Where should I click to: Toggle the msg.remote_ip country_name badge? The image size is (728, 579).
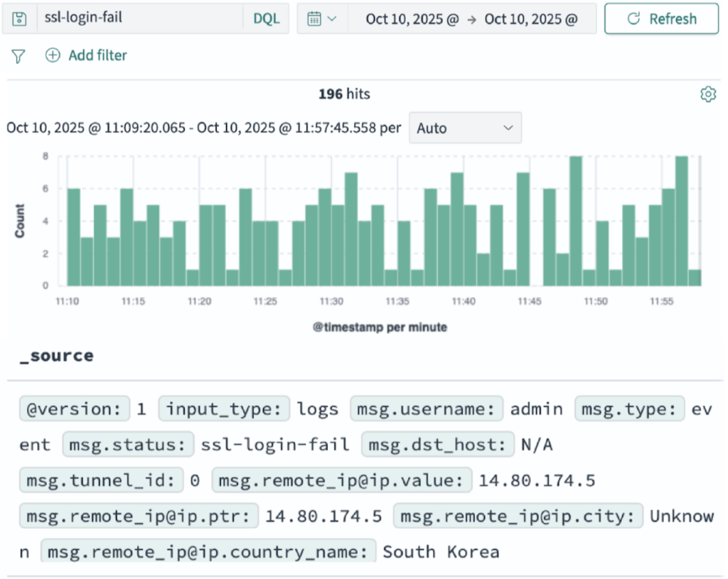(x=206, y=551)
